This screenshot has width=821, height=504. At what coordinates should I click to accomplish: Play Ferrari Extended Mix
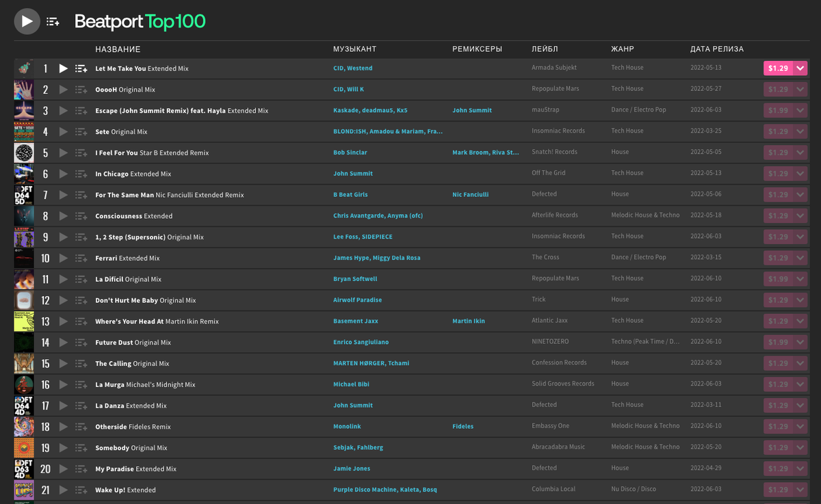coord(64,258)
